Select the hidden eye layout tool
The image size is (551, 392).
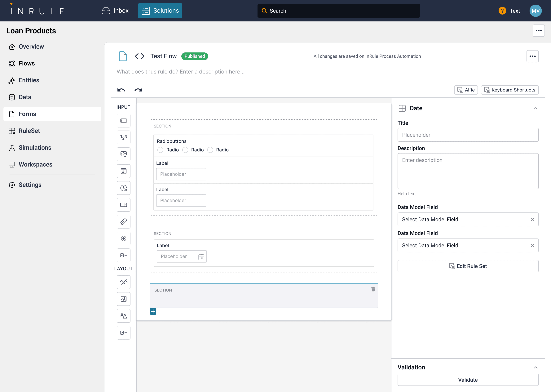click(124, 282)
